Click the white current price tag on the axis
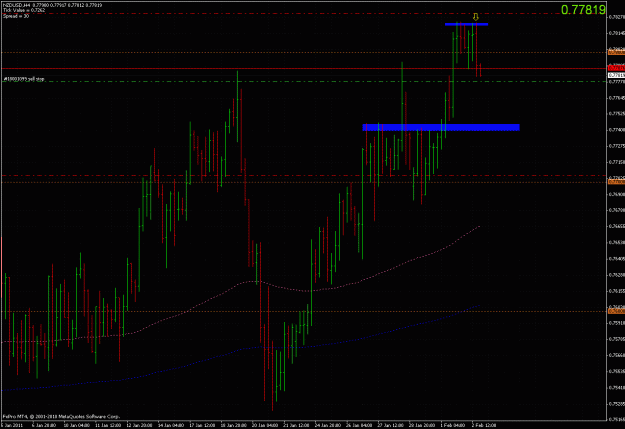625x429 pixels. tap(616, 75)
